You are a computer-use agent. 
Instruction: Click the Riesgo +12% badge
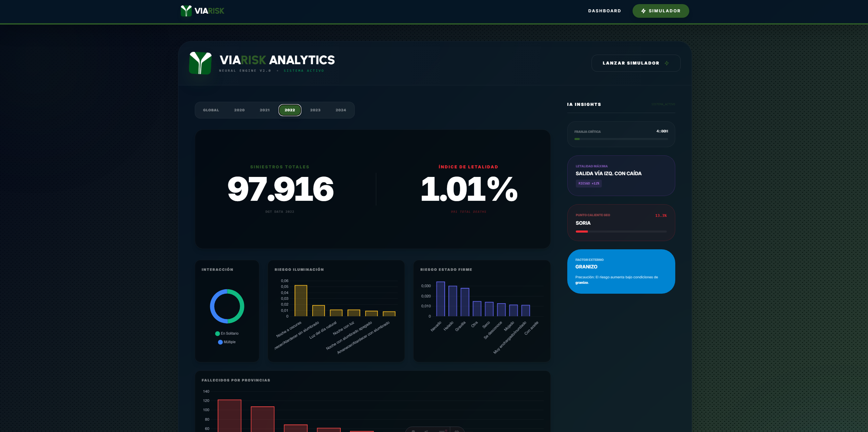coord(588,183)
